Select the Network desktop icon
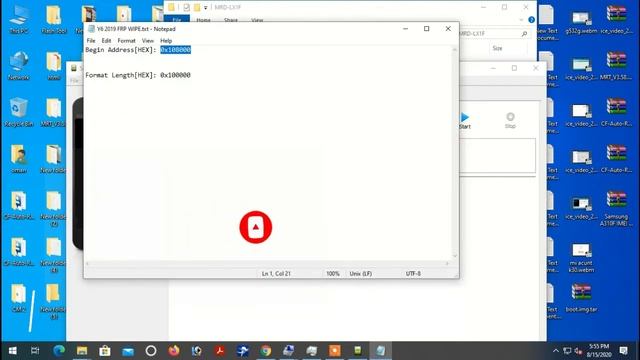640x360 pixels. coord(19,65)
